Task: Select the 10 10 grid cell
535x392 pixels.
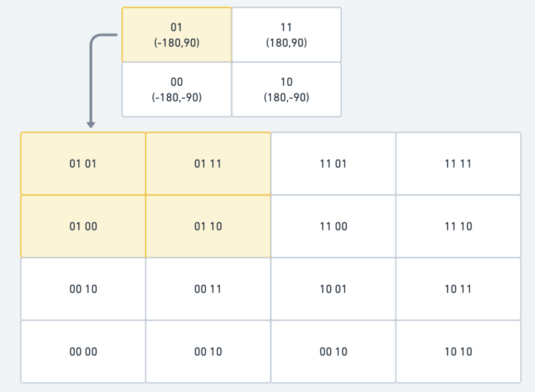Action: coord(458,351)
